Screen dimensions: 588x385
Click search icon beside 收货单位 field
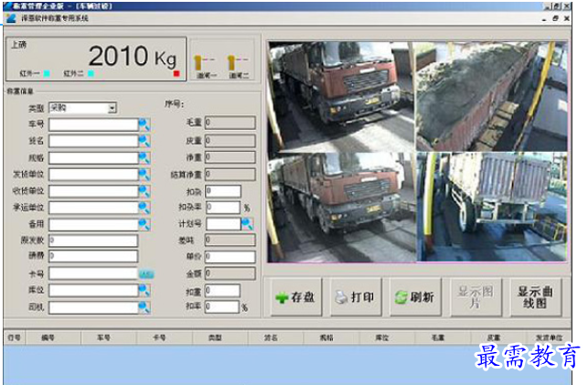point(144,191)
